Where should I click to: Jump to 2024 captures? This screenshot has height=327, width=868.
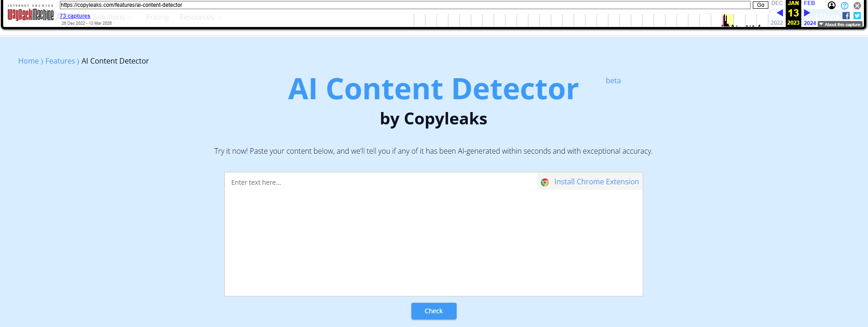pyautogui.click(x=810, y=23)
